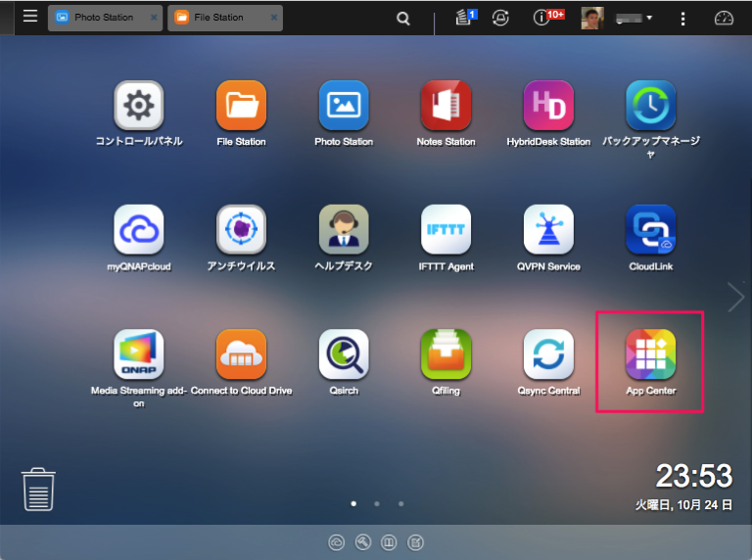The image size is (752, 560).
Task: Open the Helpdesk app
Action: (344, 230)
